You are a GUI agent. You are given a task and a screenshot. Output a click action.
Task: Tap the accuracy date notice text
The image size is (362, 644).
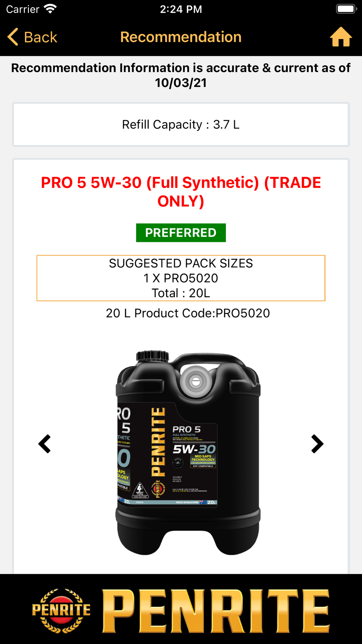[181, 75]
